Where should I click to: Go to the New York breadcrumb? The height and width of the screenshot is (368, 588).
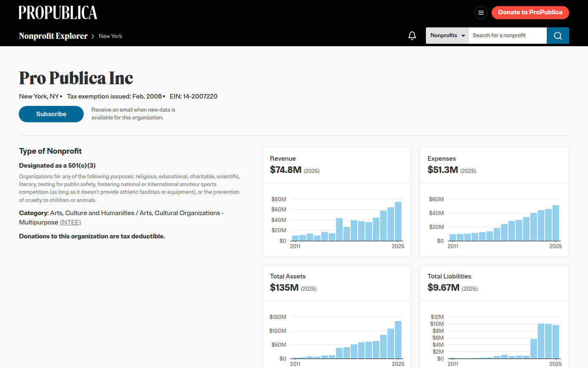pyautogui.click(x=110, y=36)
